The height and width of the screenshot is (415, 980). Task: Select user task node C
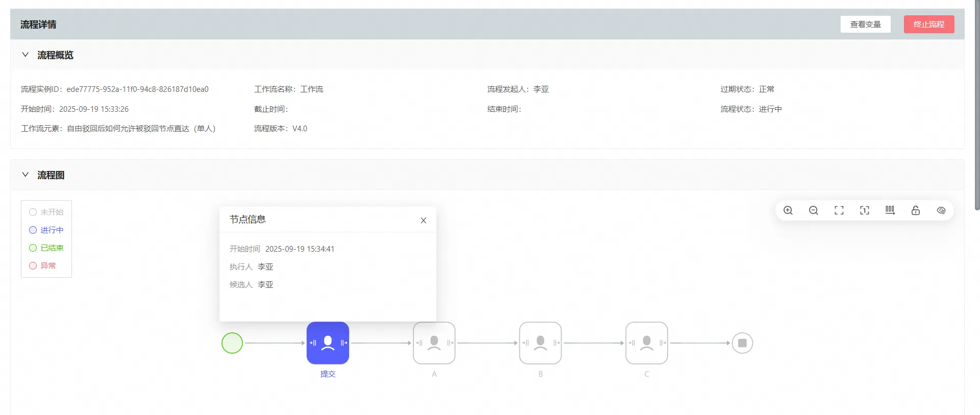[x=647, y=343]
